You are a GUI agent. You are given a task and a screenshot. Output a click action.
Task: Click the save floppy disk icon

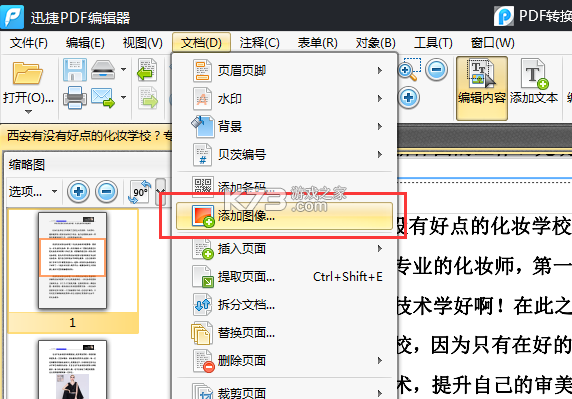pos(75,69)
